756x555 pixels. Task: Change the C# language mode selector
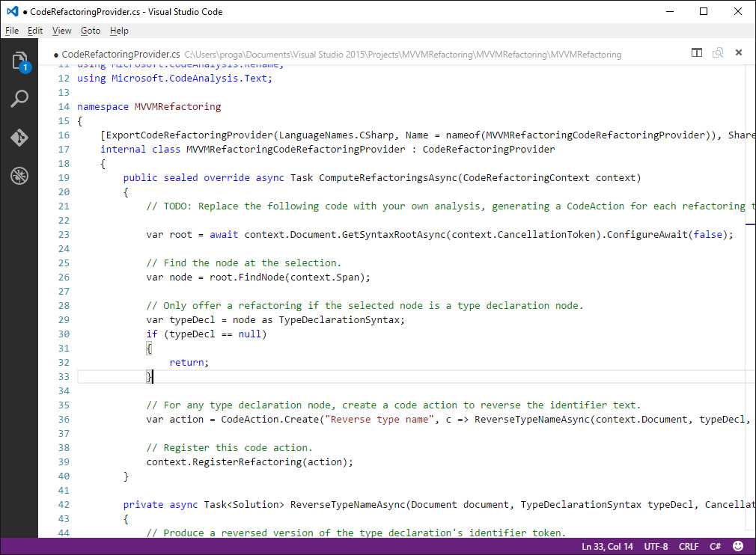click(715, 546)
